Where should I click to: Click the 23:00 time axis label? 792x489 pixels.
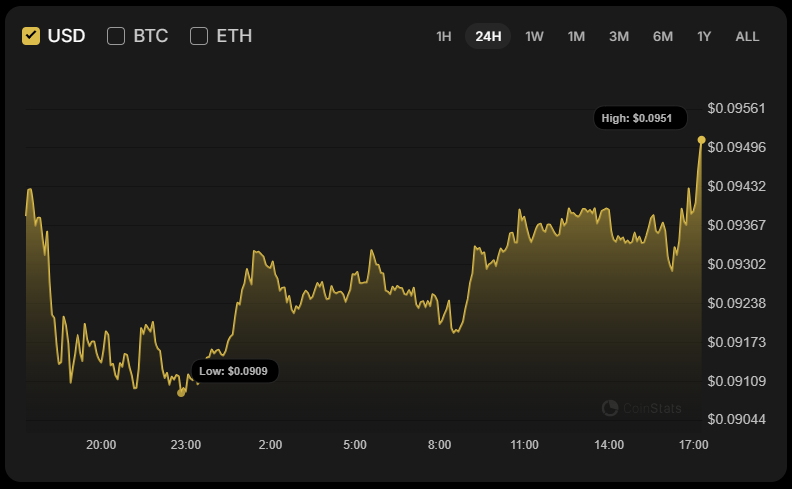(x=186, y=445)
